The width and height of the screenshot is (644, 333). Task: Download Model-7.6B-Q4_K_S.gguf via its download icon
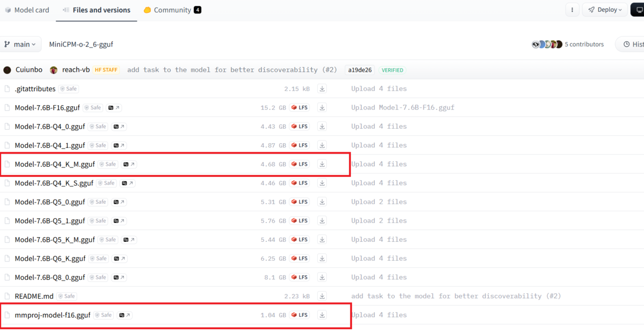pyautogui.click(x=322, y=183)
